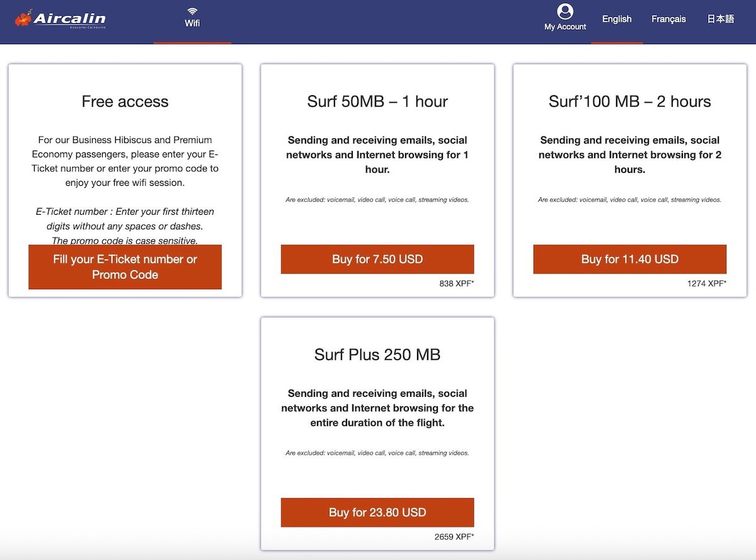Buy the 2 hours plan for 11.40 USD

(x=629, y=259)
